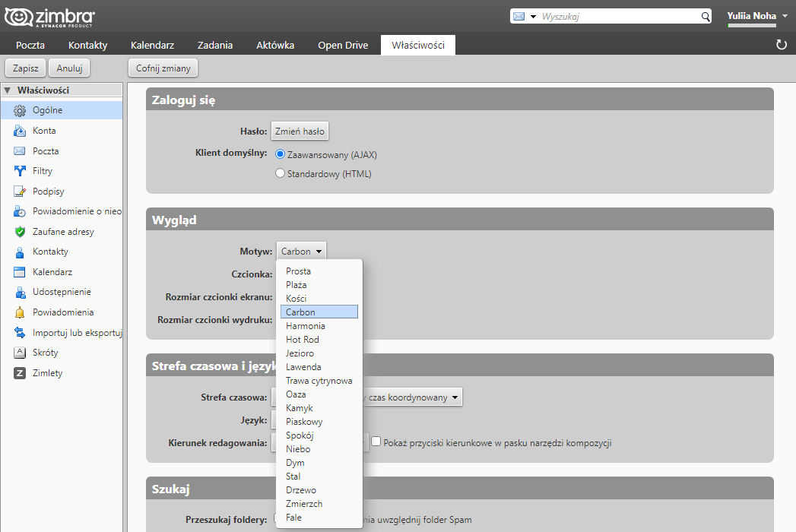Click the Zimlety icon in sidebar
This screenshot has height=532, width=796.
click(x=20, y=373)
